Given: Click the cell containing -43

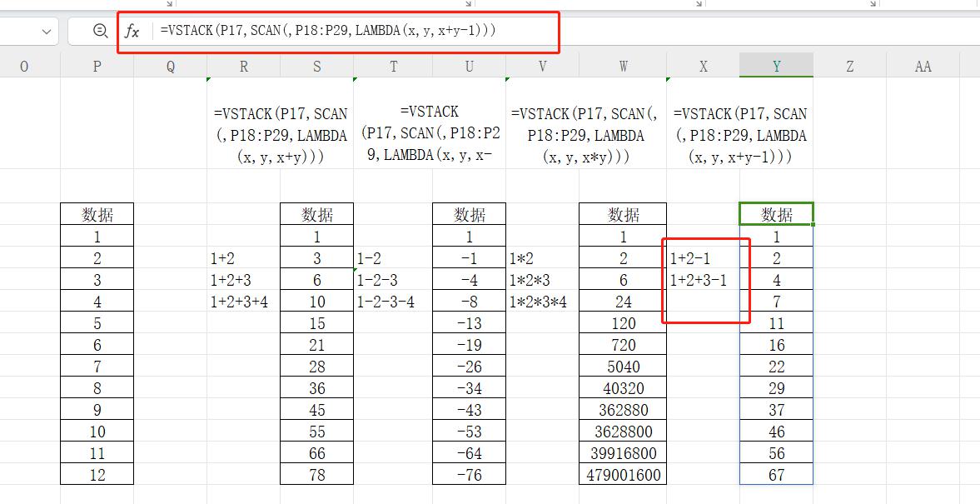Looking at the screenshot, I should pos(470,410).
